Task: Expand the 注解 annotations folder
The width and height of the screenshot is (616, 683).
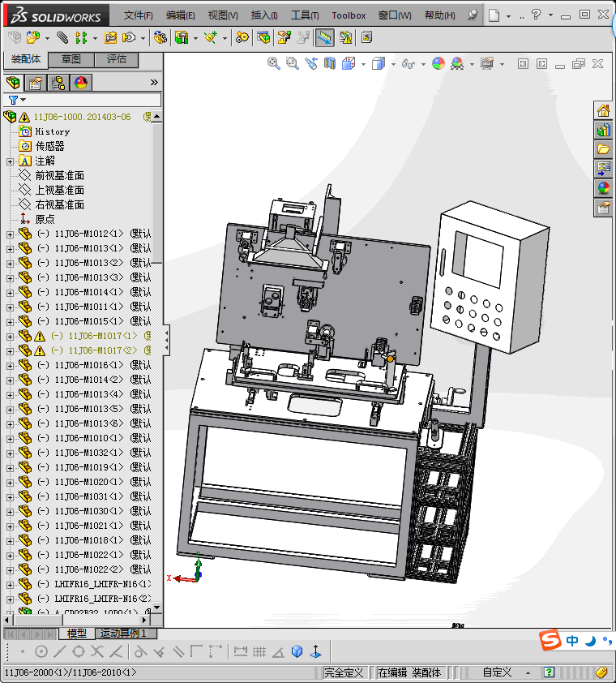Action: pos(10,161)
